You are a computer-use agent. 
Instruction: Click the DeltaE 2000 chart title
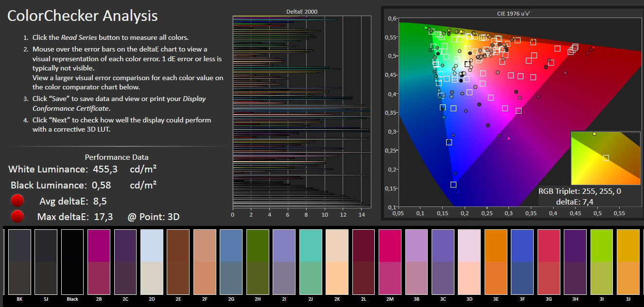click(x=303, y=12)
